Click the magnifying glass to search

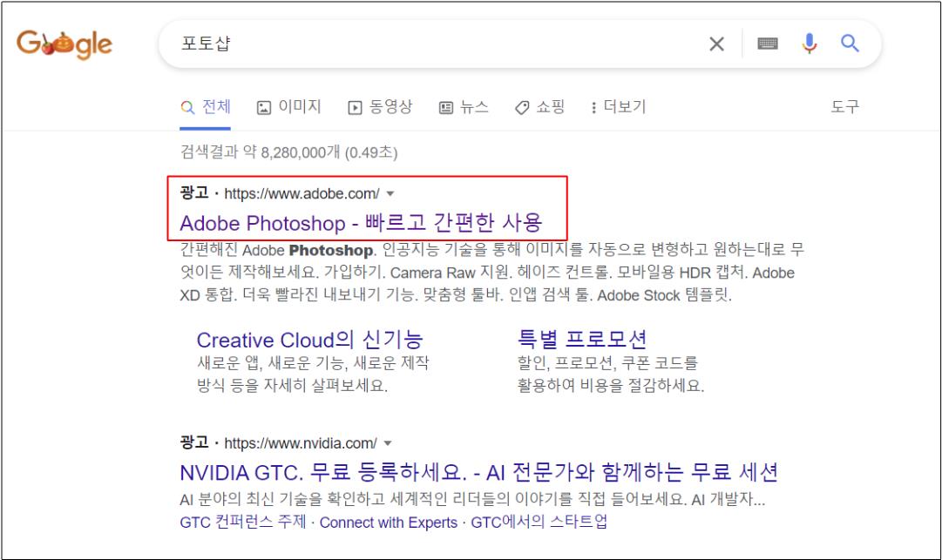(850, 44)
